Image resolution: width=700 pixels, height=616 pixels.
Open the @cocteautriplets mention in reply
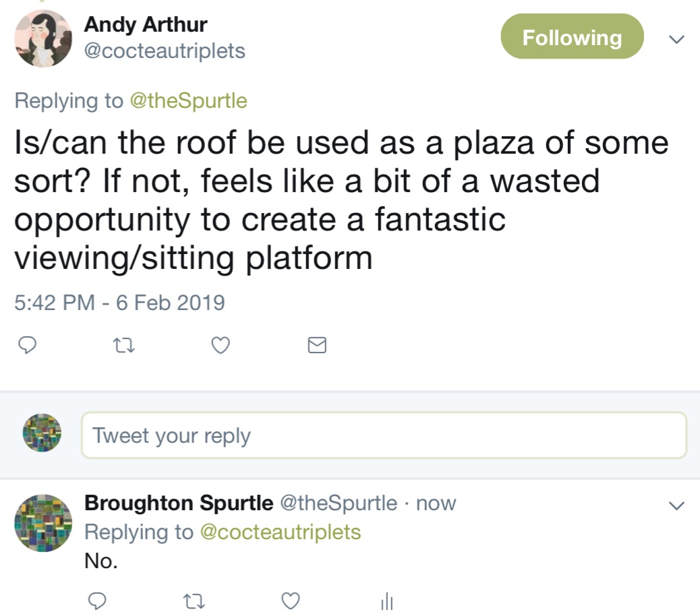point(281,532)
